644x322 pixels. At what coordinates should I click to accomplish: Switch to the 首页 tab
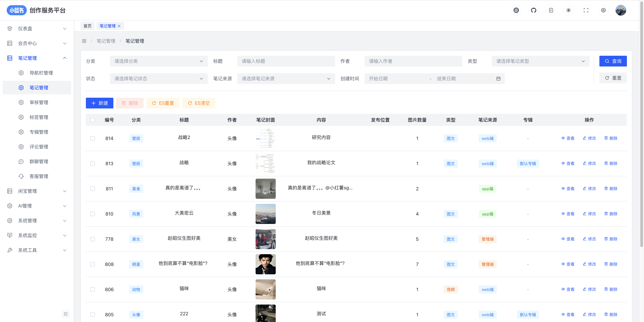pyautogui.click(x=87, y=26)
